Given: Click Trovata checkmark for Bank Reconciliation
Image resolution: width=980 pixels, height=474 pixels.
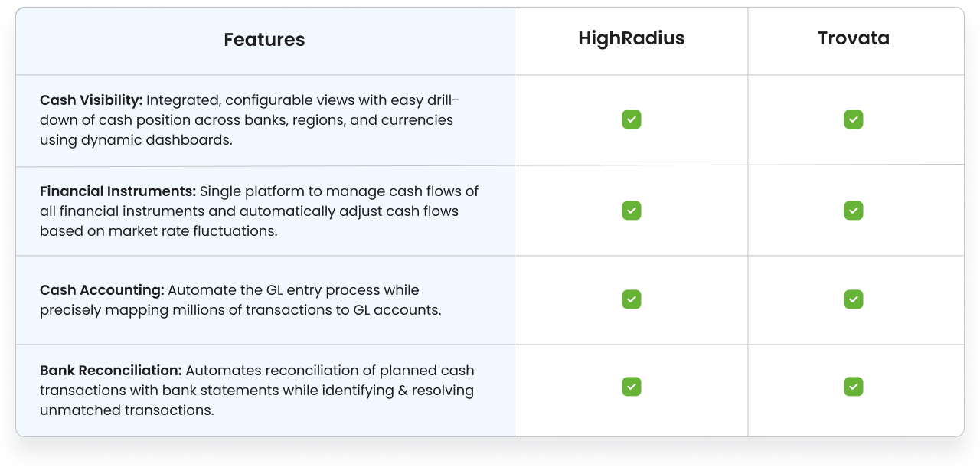Looking at the screenshot, I should 854,387.
